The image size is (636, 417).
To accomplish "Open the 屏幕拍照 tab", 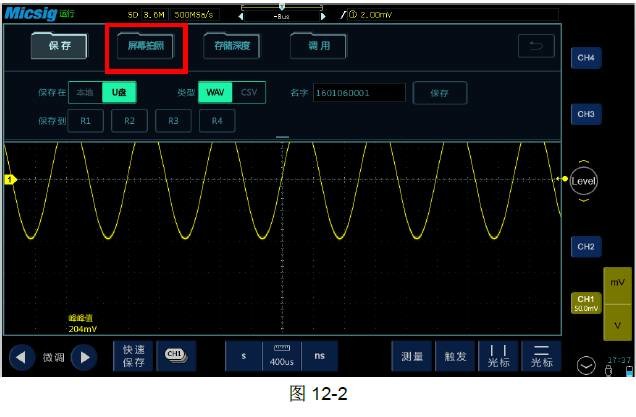I will click(x=145, y=45).
